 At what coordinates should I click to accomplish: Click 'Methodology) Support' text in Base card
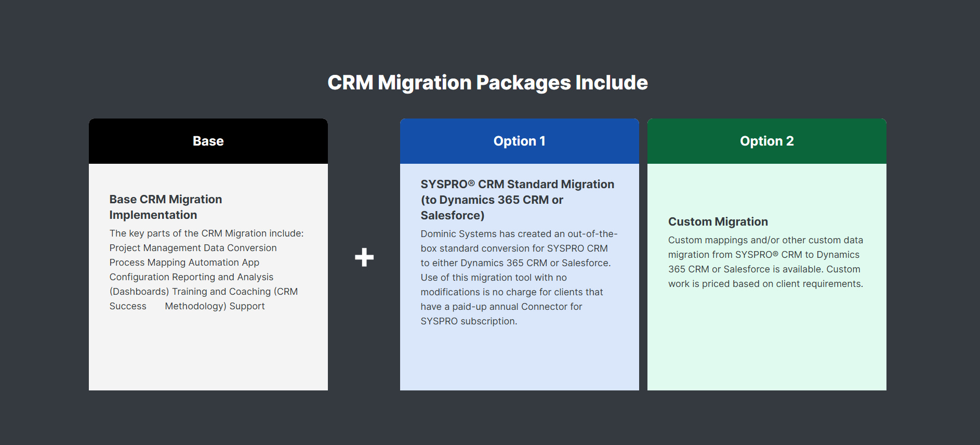(215, 306)
